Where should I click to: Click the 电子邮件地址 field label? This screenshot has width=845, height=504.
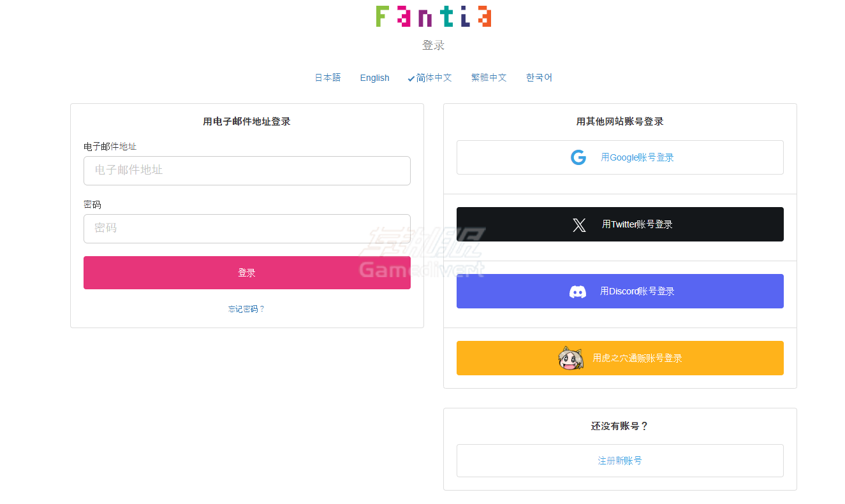click(x=110, y=147)
